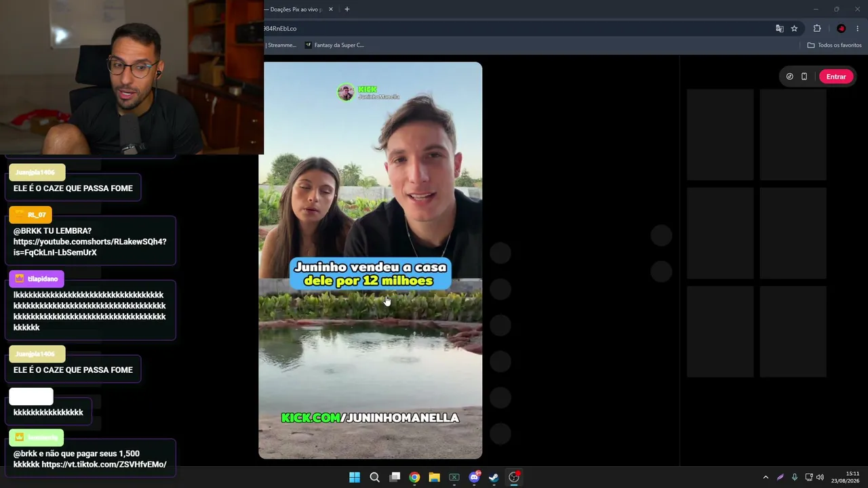868x488 pixels.
Task: Open a new browser tab
Action: pos(347,9)
